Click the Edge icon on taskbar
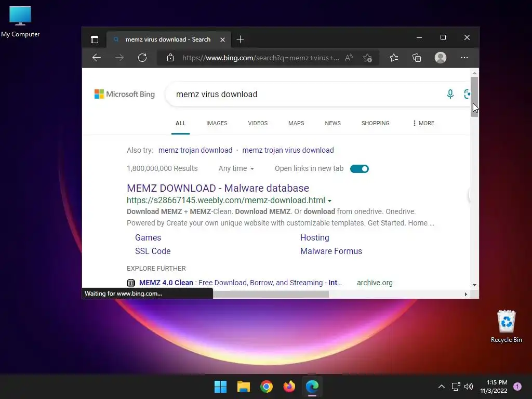Viewport: 532px width, 399px height. click(312, 387)
